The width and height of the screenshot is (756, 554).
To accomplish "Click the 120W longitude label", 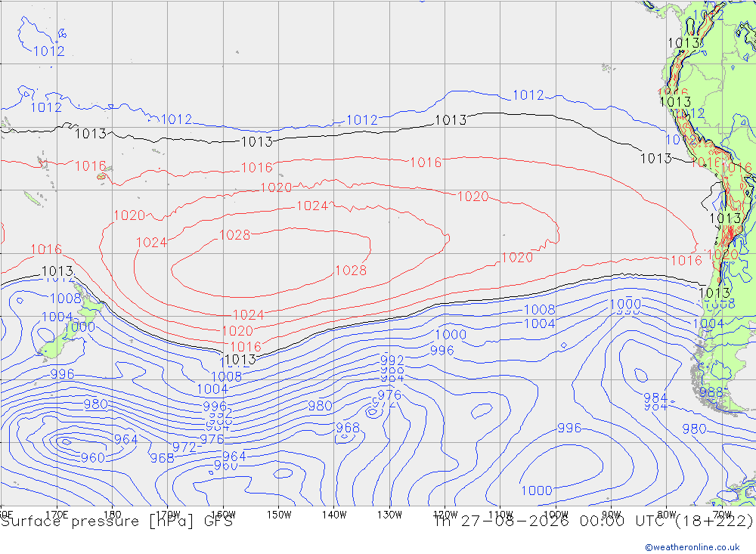I will click(x=445, y=515).
